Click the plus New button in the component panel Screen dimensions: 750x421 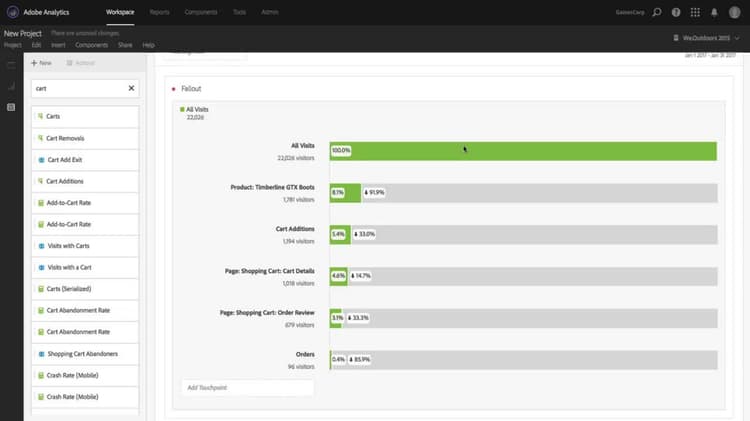tap(41, 63)
